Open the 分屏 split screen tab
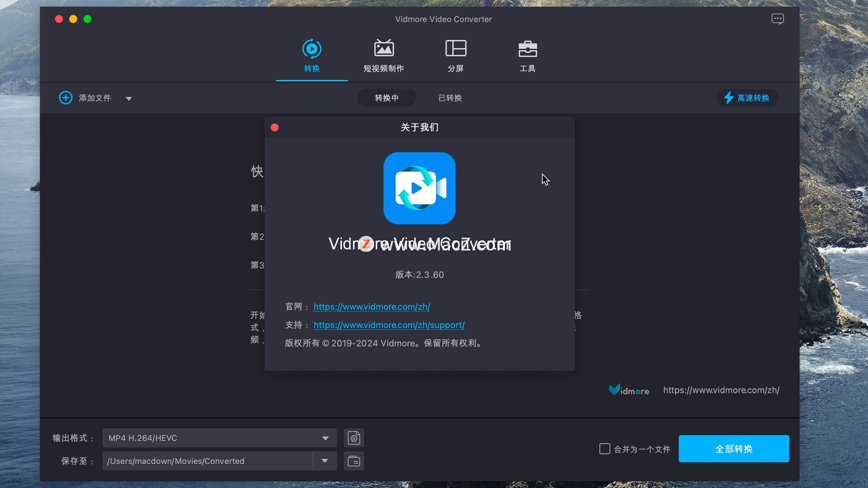 (x=456, y=56)
